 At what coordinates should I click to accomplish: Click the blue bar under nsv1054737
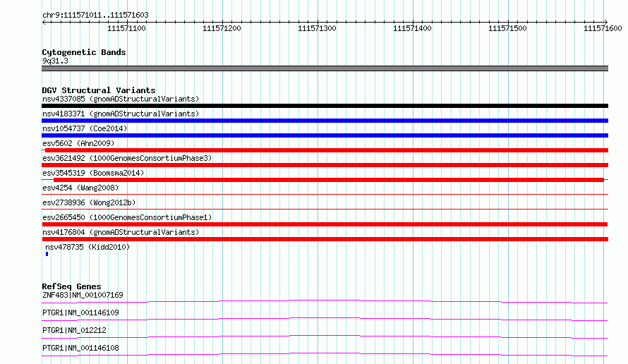(x=325, y=135)
